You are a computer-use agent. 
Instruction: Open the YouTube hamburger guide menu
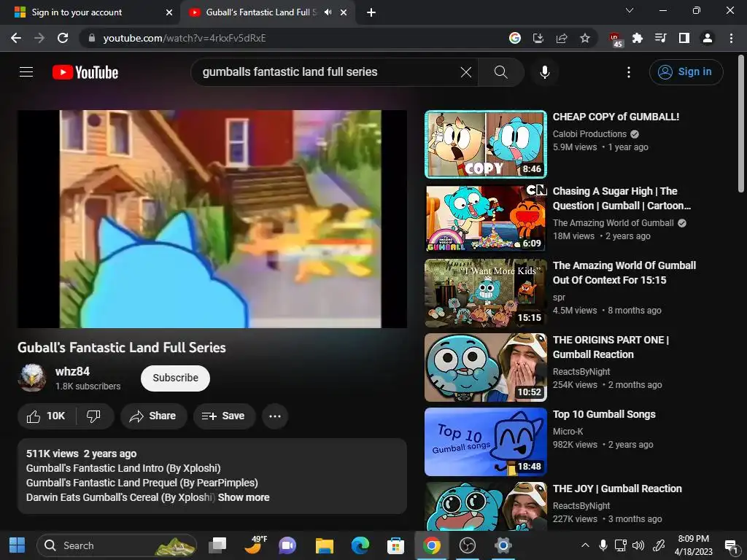pyautogui.click(x=26, y=72)
